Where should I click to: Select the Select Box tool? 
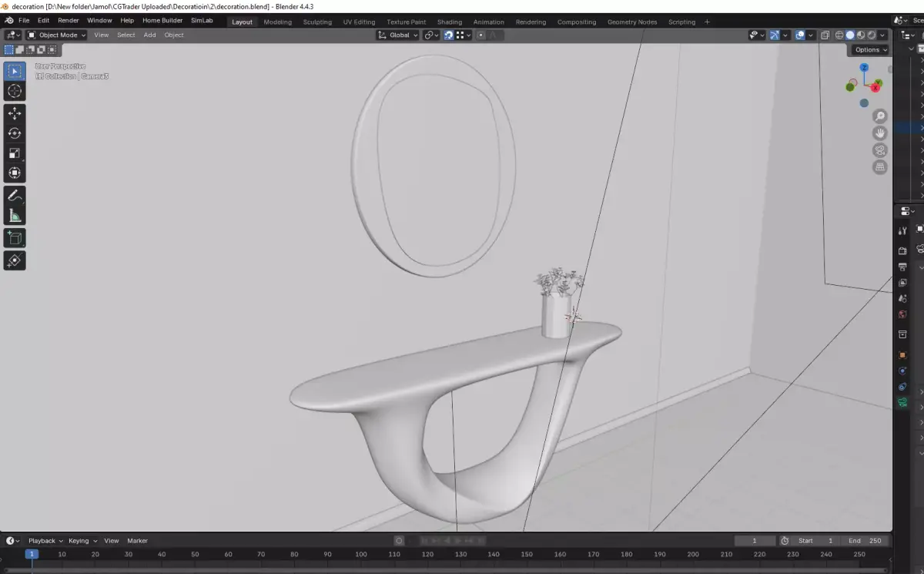pyautogui.click(x=15, y=72)
